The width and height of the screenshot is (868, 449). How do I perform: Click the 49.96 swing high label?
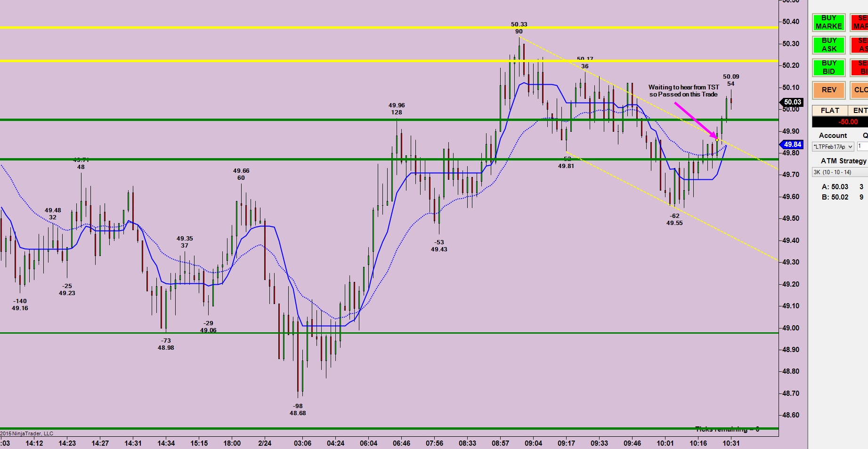click(x=397, y=105)
